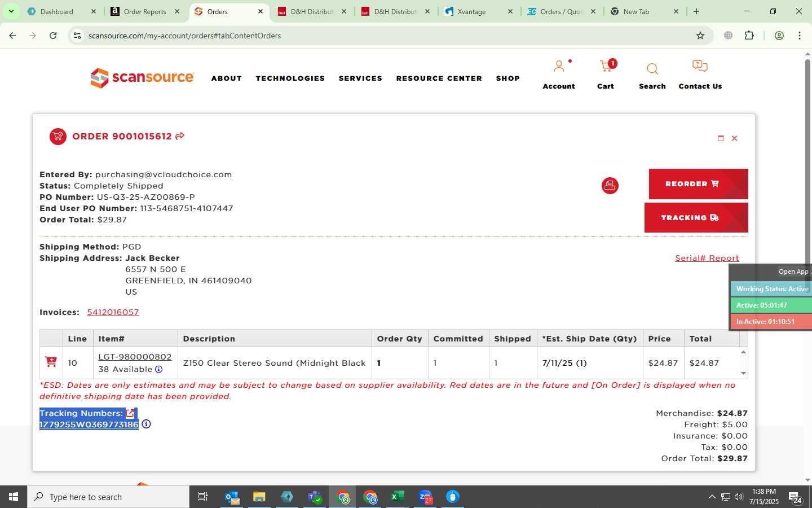812x508 pixels.
Task: View site information icon in address bar
Action: pyautogui.click(x=77, y=36)
